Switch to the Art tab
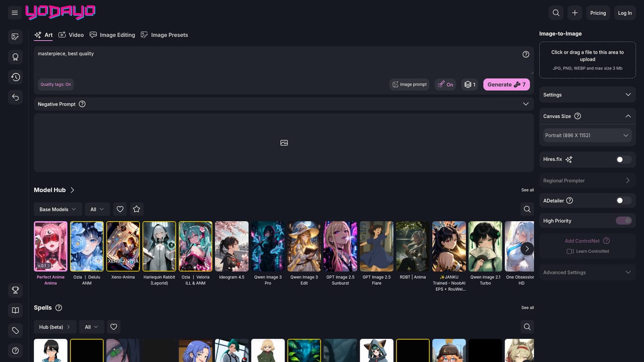Image resolution: width=644 pixels, height=362 pixels. 43,35
